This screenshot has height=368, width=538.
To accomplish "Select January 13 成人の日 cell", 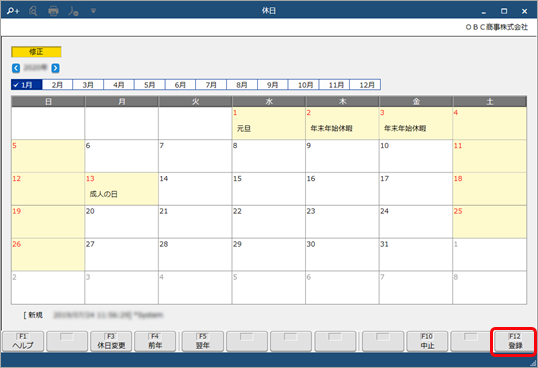I will pyautogui.click(x=121, y=189).
